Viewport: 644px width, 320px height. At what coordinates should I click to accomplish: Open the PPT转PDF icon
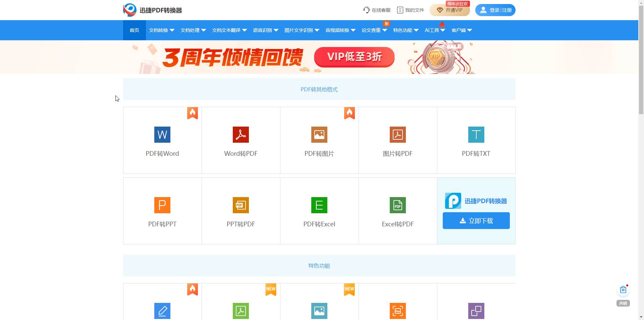pyautogui.click(x=241, y=205)
